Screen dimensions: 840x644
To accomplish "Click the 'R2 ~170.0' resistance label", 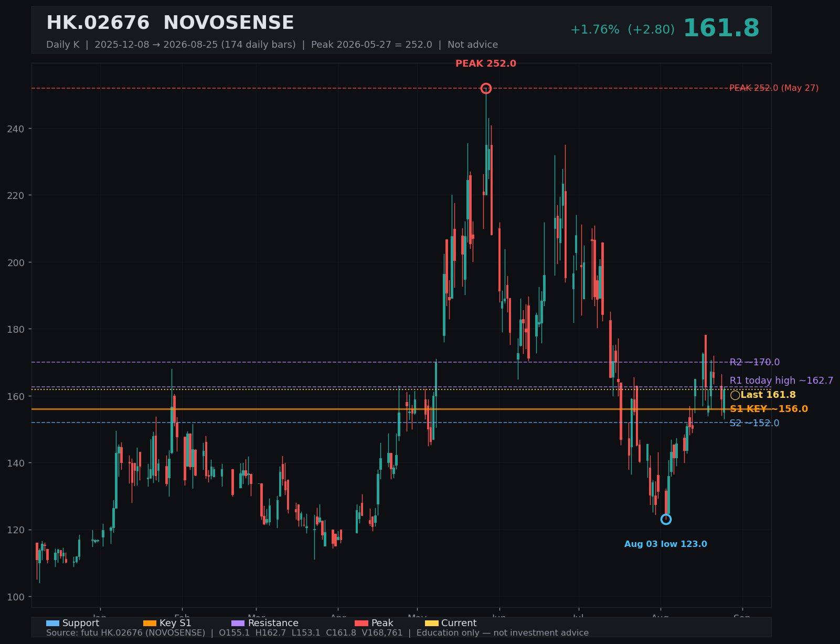I will pyautogui.click(x=754, y=362).
